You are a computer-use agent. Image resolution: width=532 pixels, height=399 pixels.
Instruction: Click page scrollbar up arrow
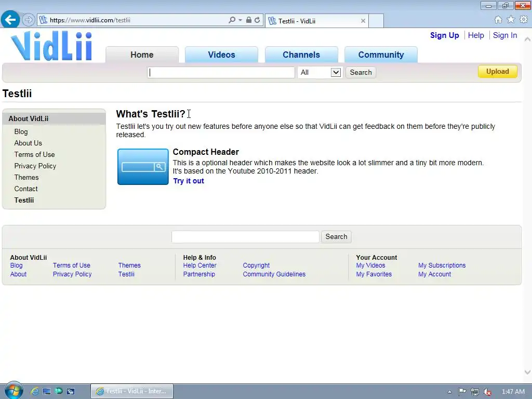pyautogui.click(x=528, y=39)
